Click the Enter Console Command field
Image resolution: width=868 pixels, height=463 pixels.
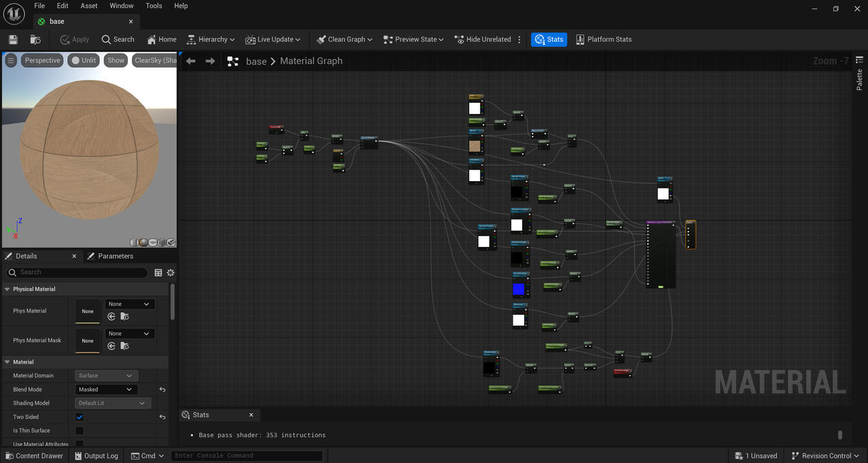(247, 455)
